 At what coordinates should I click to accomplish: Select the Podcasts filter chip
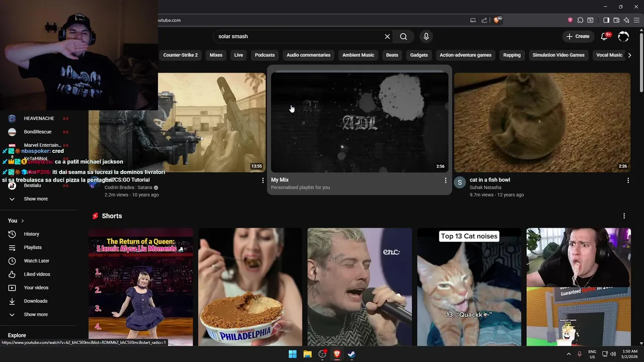[265, 55]
